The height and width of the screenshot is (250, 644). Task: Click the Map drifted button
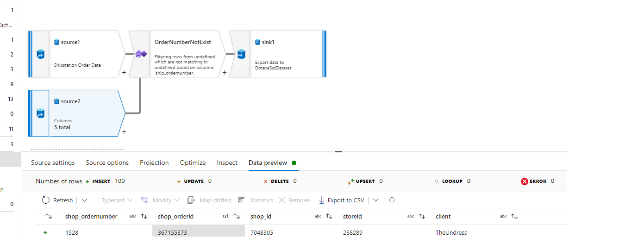click(x=209, y=200)
